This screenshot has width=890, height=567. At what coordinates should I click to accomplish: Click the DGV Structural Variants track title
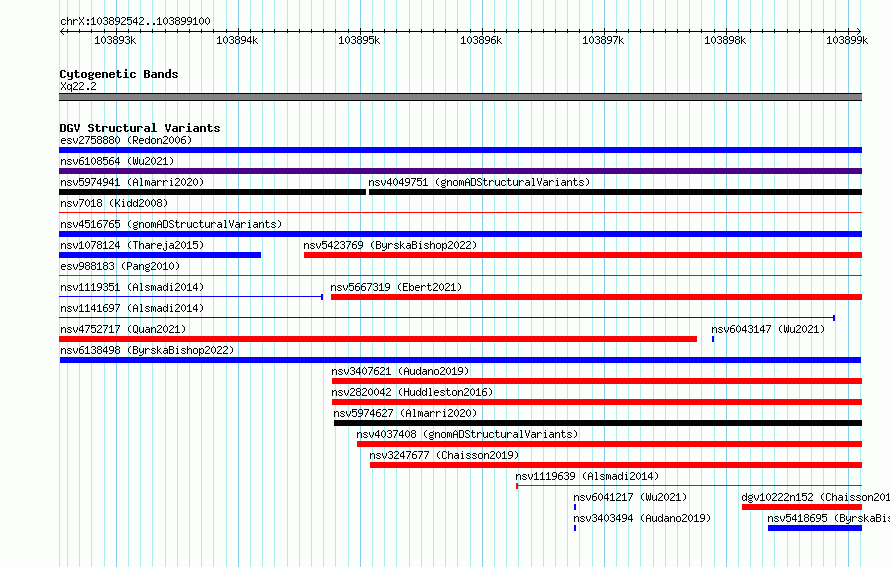click(x=140, y=128)
